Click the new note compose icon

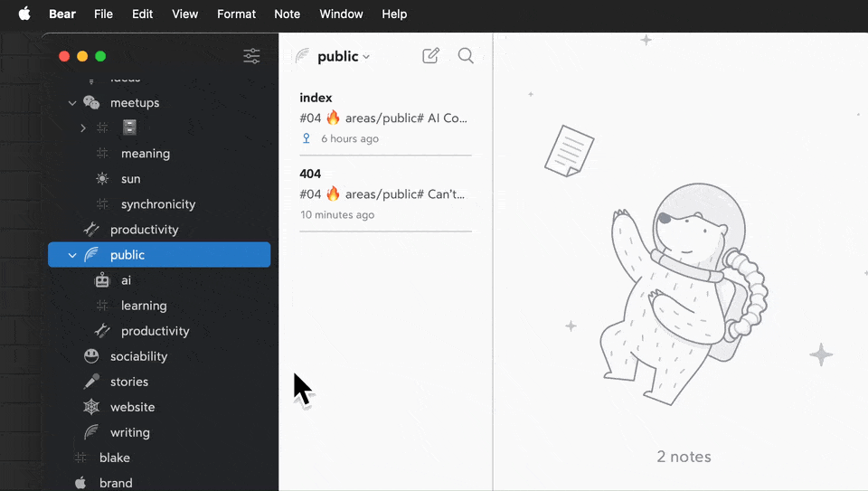[x=431, y=56]
